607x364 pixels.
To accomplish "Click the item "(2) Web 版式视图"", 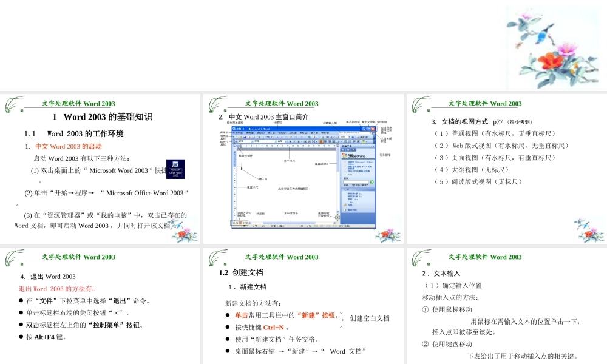I will 502,146.
